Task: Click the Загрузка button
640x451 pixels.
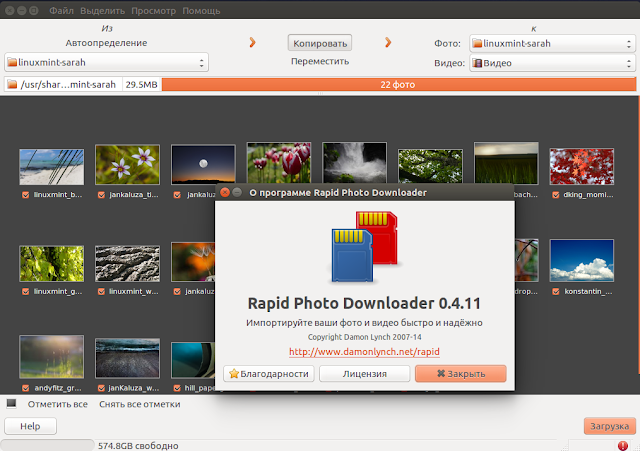Action: click(x=610, y=426)
